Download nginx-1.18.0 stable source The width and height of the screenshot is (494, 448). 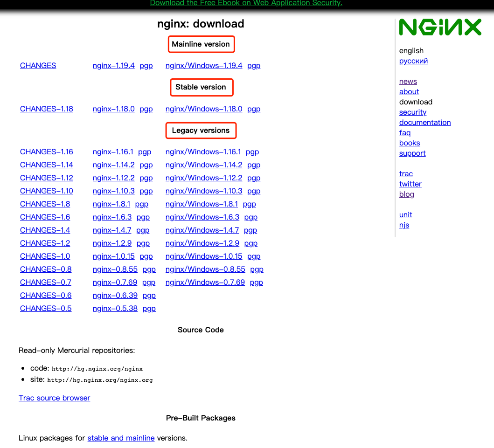tap(114, 109)
